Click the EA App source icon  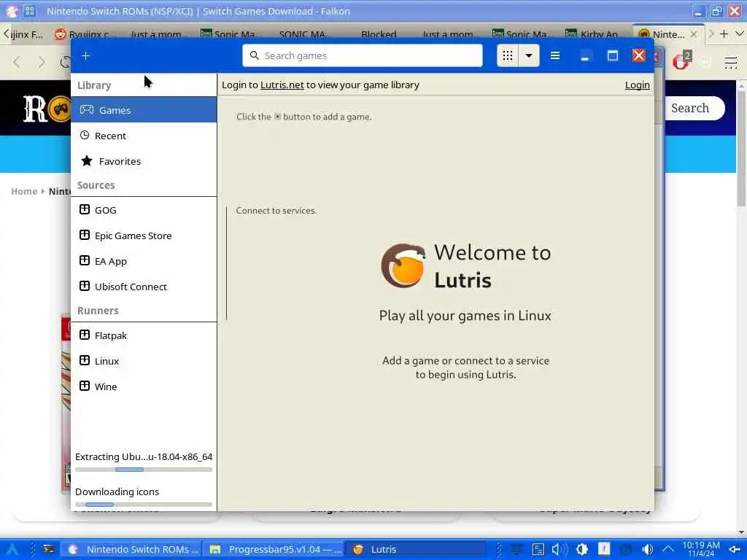click(85, 260)
